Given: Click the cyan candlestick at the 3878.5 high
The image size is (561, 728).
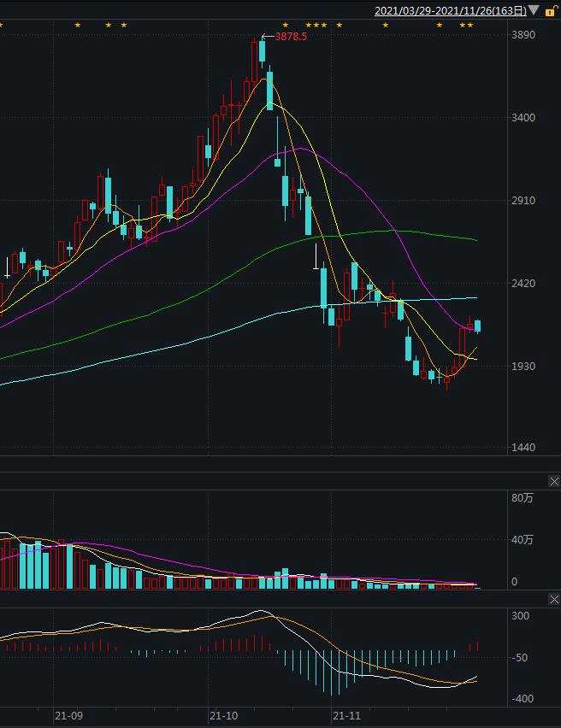Looking at the screenshot, I should [x=263, y=51].
